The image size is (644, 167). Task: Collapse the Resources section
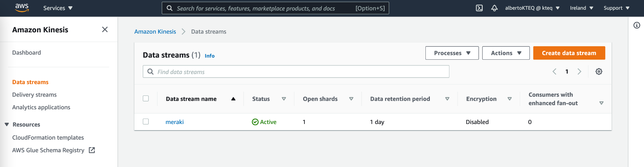tap(7, 124)
